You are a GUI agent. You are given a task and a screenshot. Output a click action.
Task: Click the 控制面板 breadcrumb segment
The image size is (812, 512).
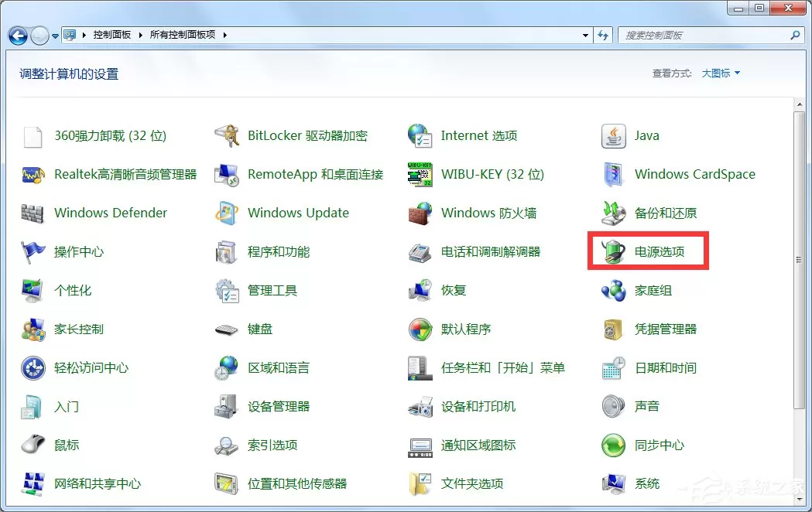[112, 35]
